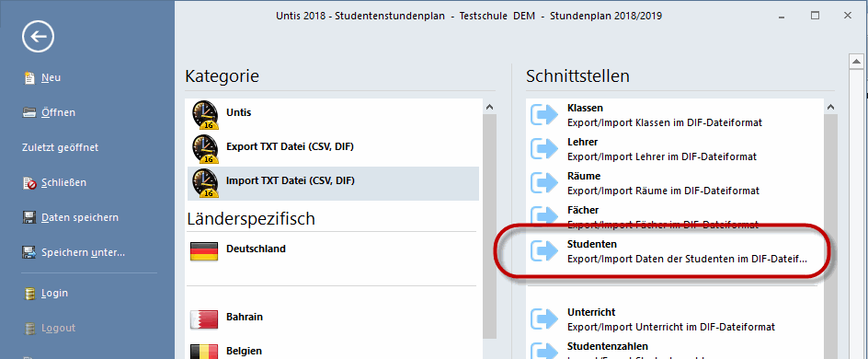
Task: Choose Daten speichern entry
Action: [80, 218]
